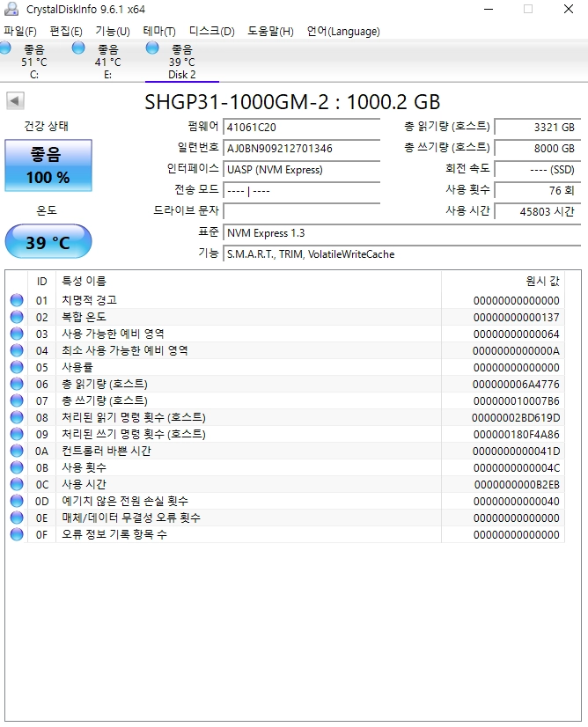Viewport: 588px width, 727px height.
Task: Click the blue orb in row 0F
Action: [17, 533]
